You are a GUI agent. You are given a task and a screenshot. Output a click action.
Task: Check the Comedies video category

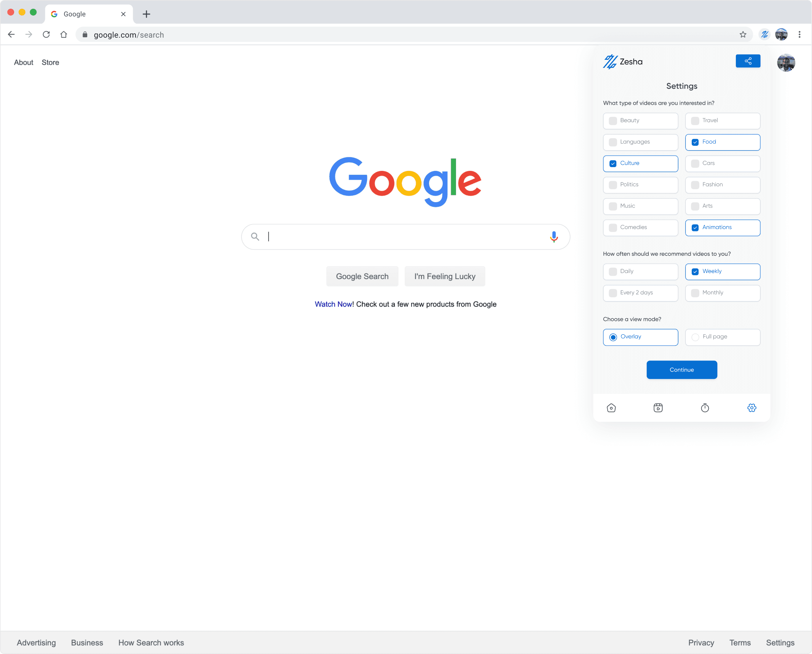(x=640, y=227)
